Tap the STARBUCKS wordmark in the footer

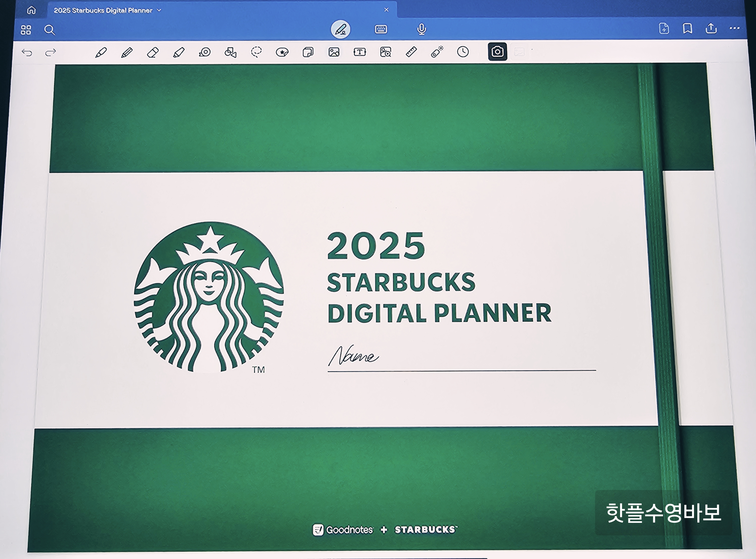coord(426,529)
